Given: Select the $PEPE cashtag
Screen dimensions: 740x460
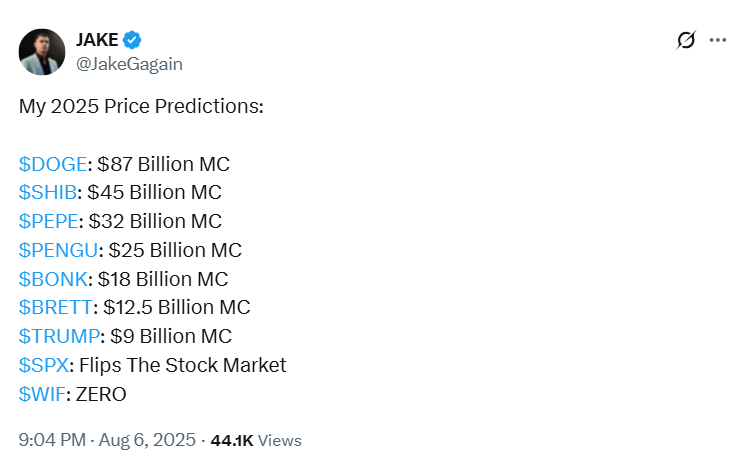Looking at the screenshot, I should [x=48, y=221].
